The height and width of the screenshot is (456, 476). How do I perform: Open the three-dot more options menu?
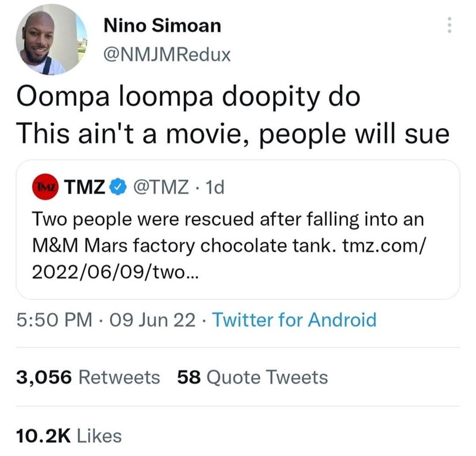click(x=449, y=26)
